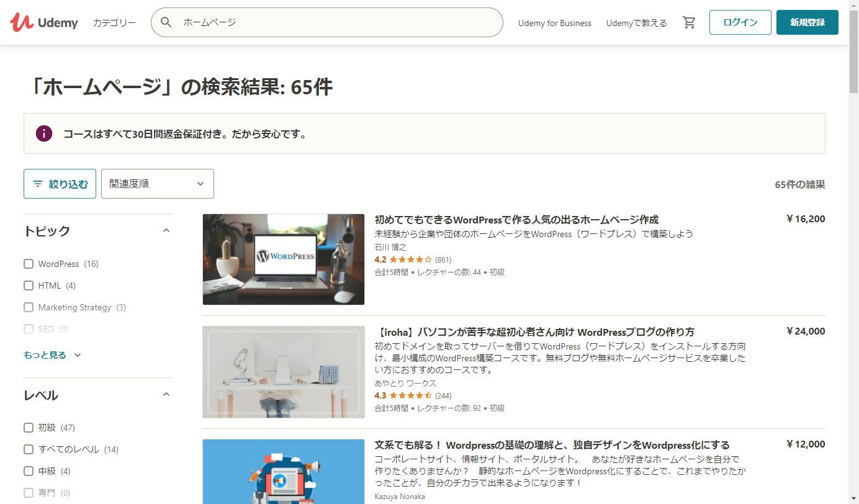
Task: Check the すべてのレベル checkbox
Action: click(x=29, y=449)
